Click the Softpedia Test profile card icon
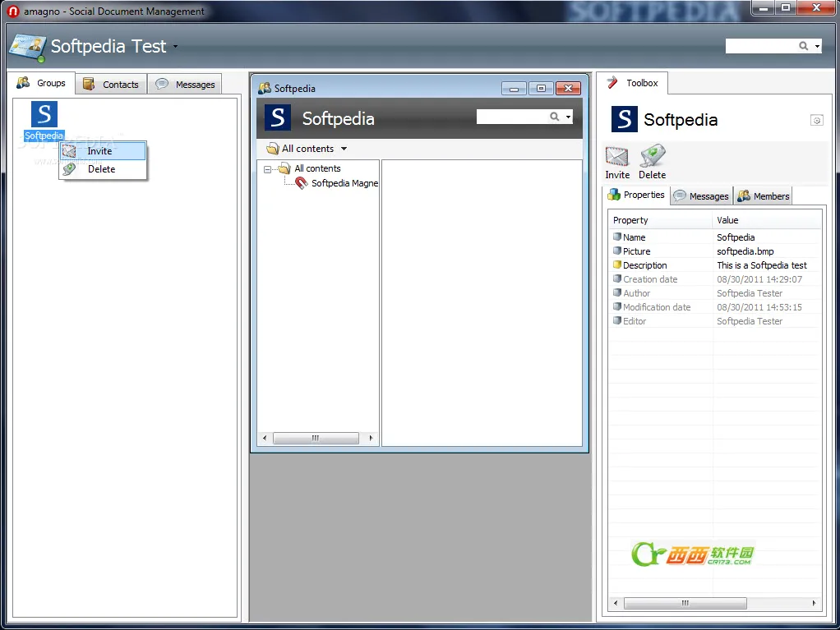The image size is (840, 630). 27,48
